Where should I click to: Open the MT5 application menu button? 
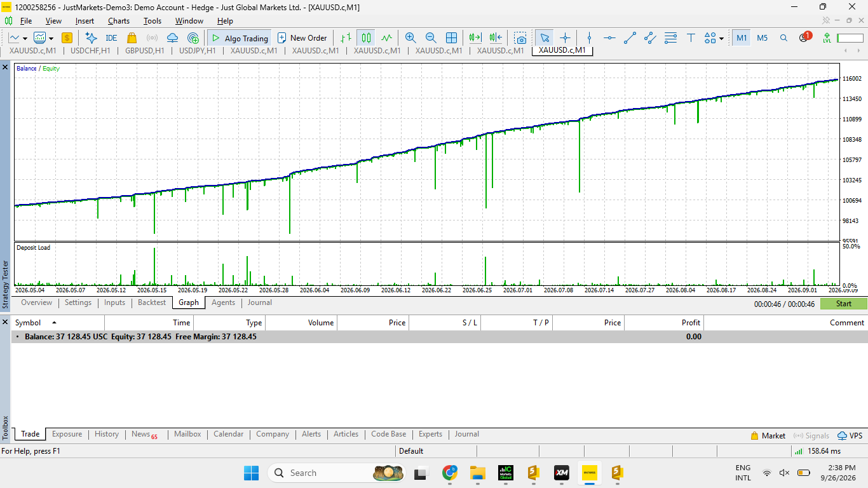pos(9,21)
